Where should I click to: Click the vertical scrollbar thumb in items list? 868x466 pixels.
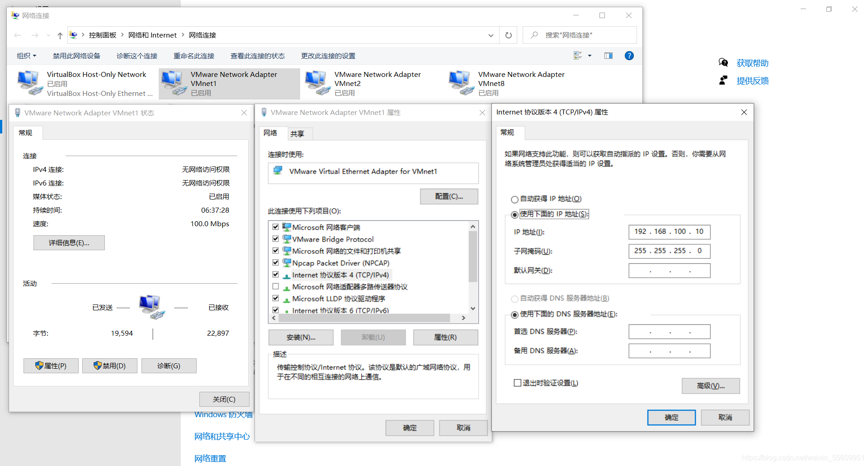point(473,256)
